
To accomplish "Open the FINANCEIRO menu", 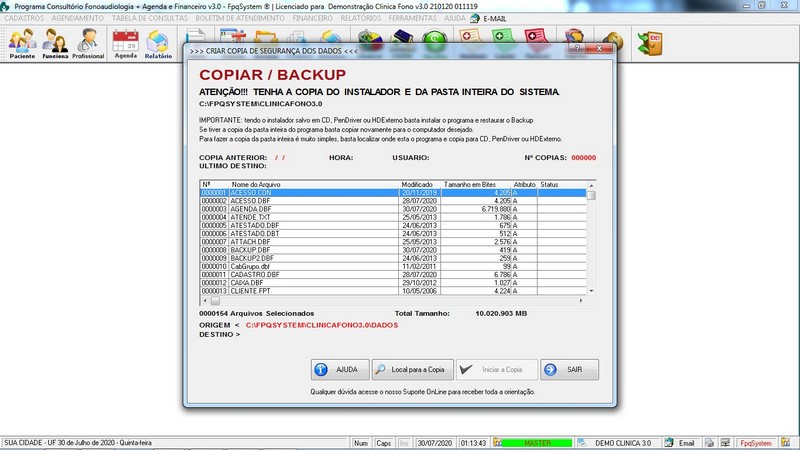I will pyautogui.click(x=312, y=18).
